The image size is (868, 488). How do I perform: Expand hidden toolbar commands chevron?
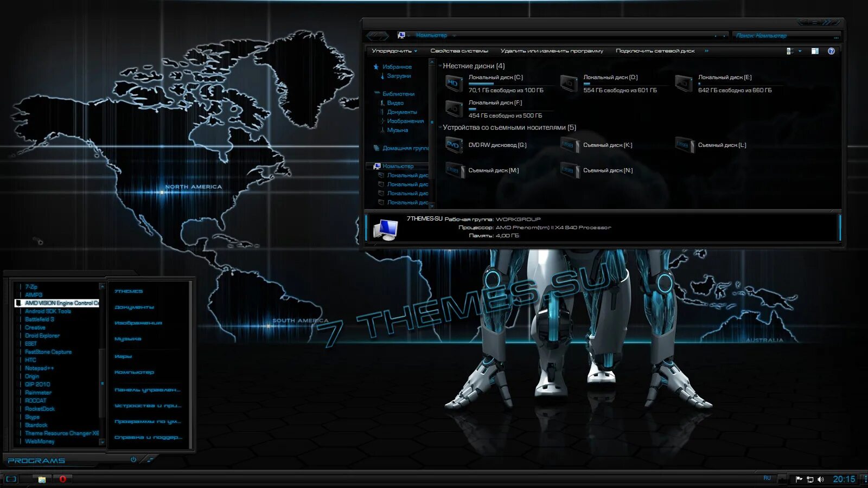coord(706,51)
